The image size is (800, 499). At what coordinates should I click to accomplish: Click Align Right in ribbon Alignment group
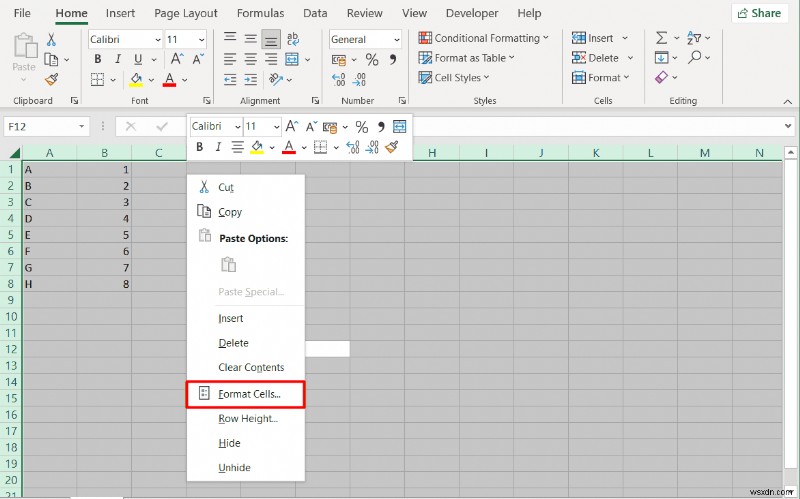tap(271, 59)
